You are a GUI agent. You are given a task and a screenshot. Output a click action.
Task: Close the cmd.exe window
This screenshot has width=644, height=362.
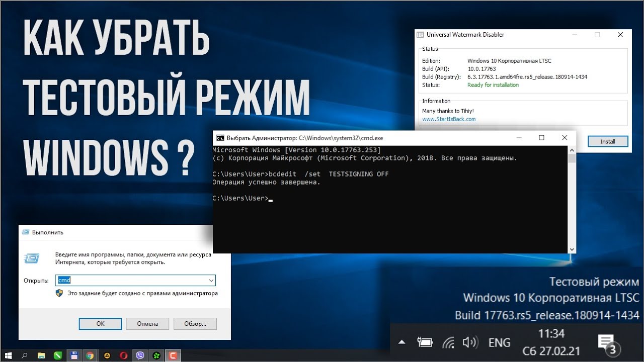(565, 138)
